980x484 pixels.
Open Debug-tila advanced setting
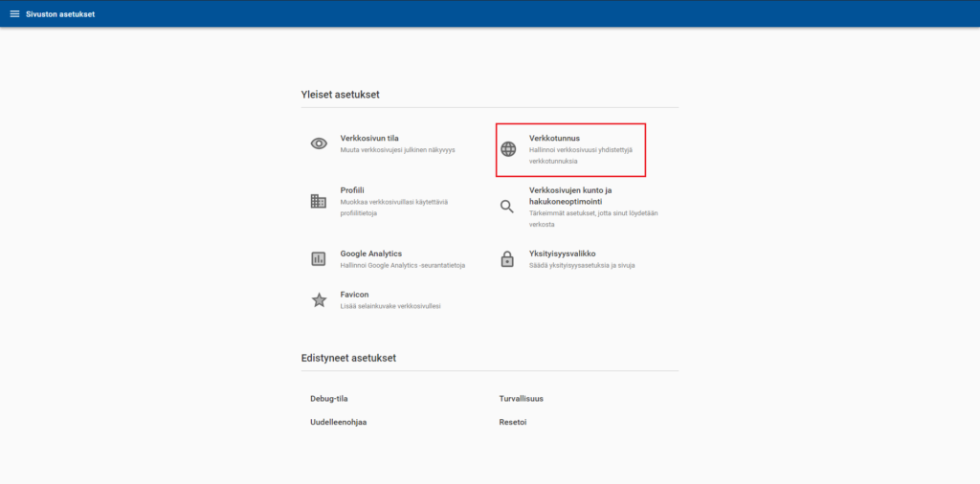point(328,398)
